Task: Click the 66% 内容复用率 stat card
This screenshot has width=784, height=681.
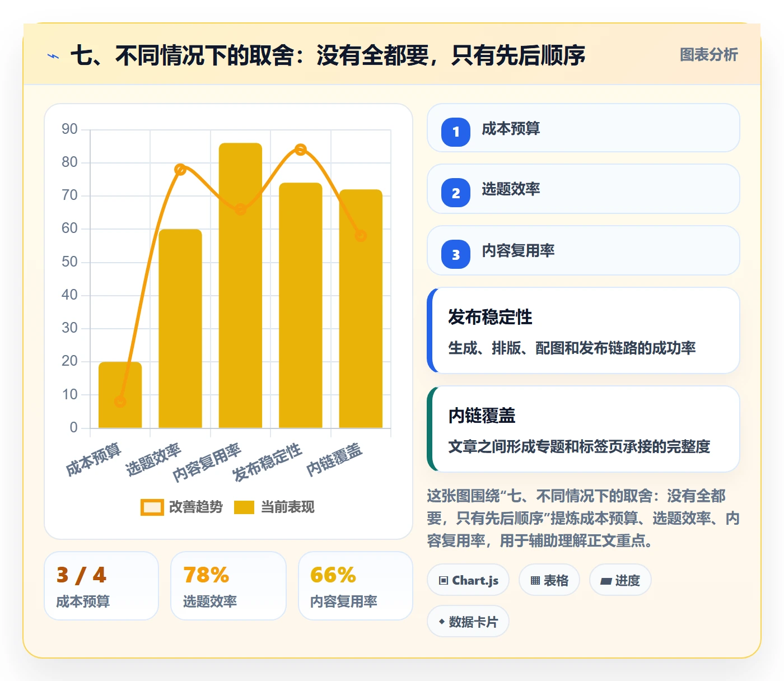Action: (x=356, y=586)
